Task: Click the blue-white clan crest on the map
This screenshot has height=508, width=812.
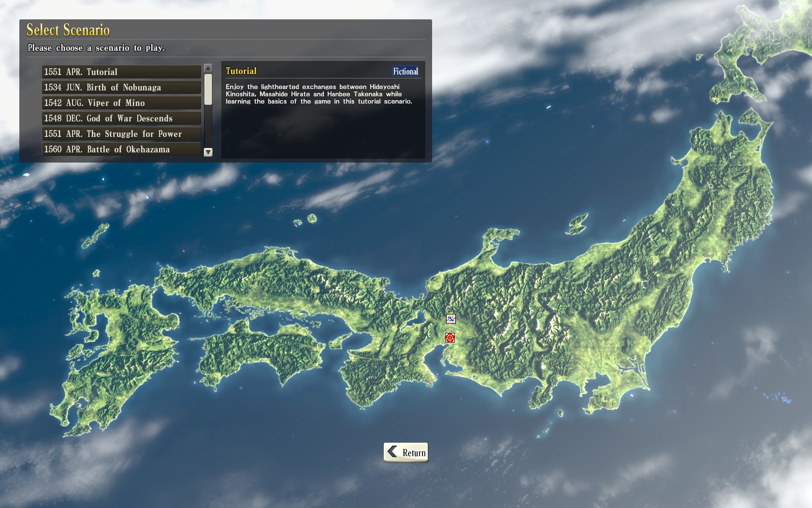Action: (450, 319)
